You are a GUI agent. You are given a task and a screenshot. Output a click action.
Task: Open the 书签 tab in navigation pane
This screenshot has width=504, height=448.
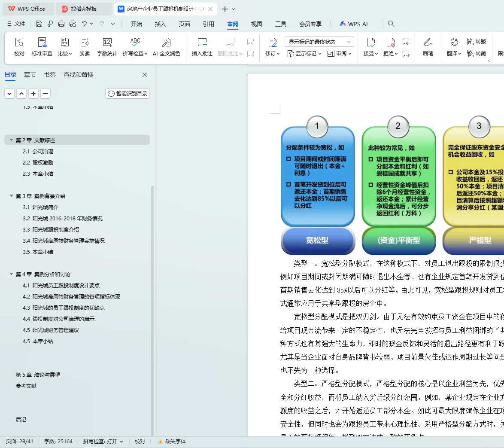(49, 75)
